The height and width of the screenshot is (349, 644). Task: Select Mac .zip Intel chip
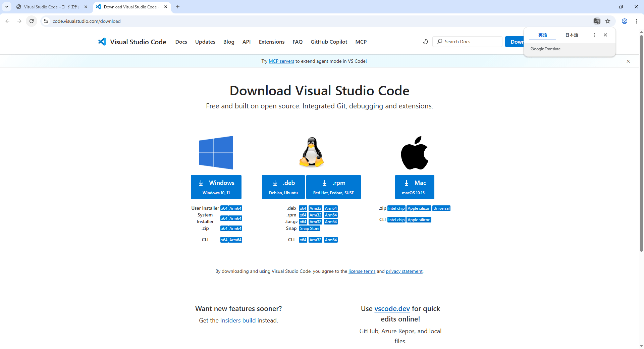396,208
